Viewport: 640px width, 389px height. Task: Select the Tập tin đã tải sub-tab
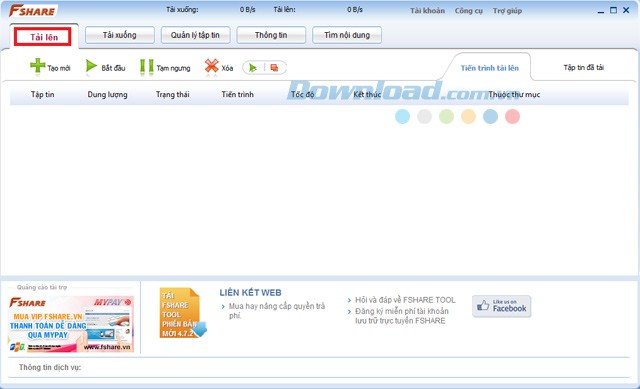click(584, 67)
